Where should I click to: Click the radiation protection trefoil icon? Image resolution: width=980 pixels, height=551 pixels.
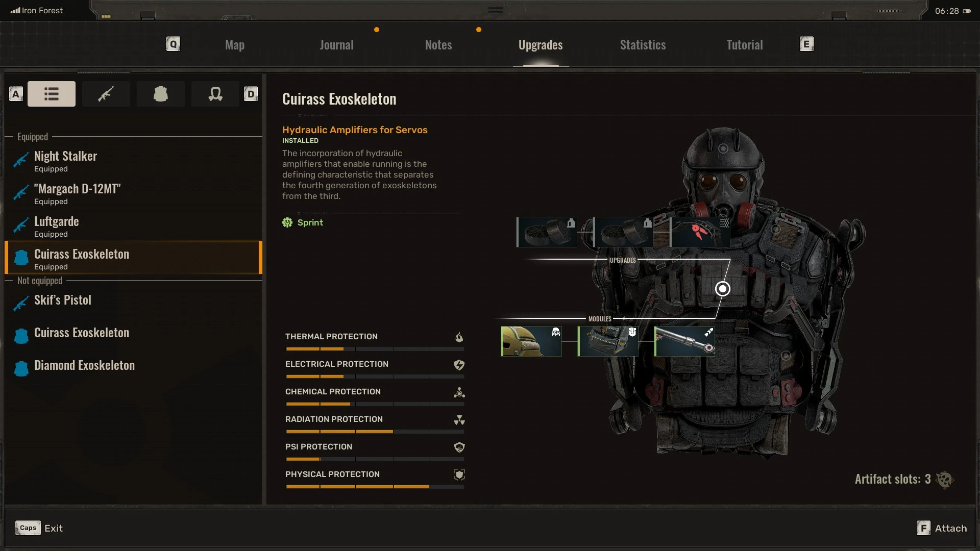point(459,419)
